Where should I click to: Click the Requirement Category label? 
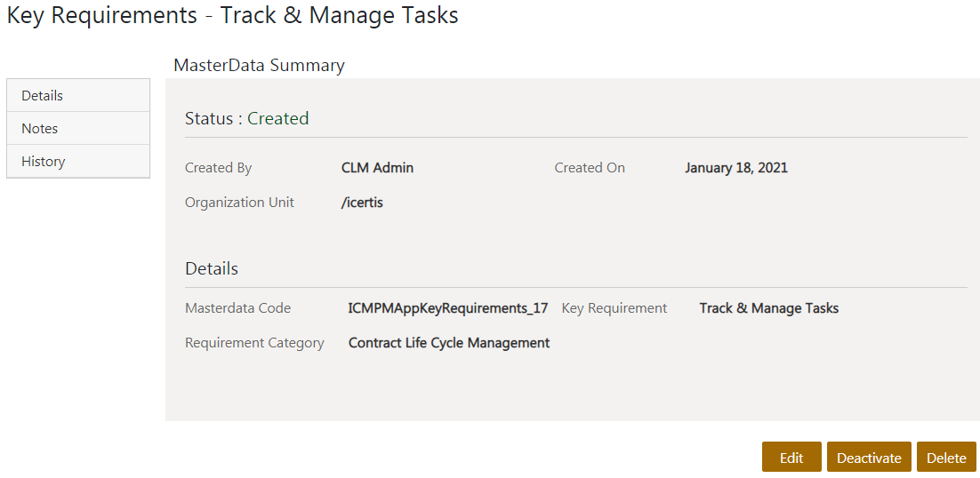coord(254,343)
